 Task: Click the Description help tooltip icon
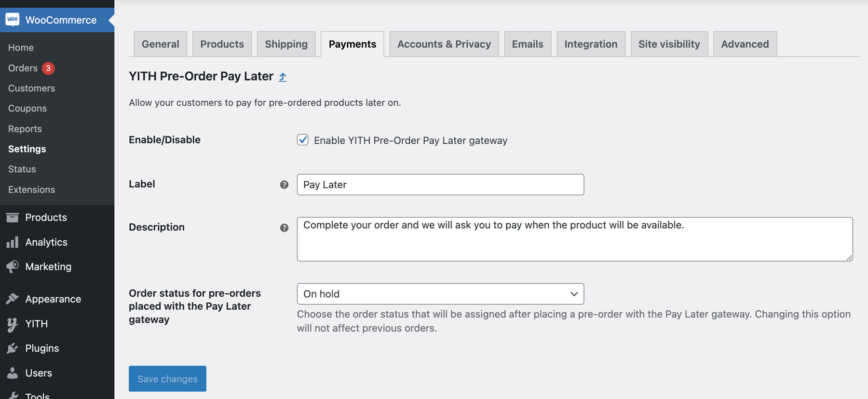point(284,228)
